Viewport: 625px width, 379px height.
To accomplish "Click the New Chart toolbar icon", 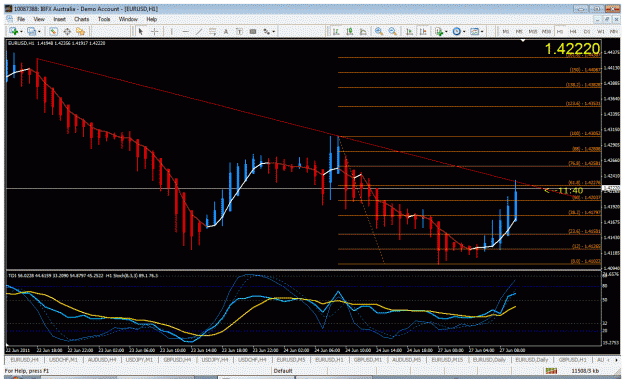I will 14,31.
